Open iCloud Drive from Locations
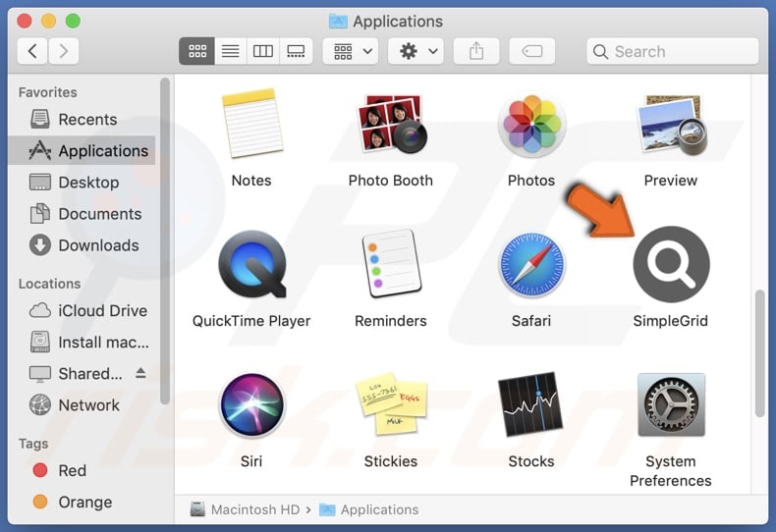776x532 pixels. [102, 310]
